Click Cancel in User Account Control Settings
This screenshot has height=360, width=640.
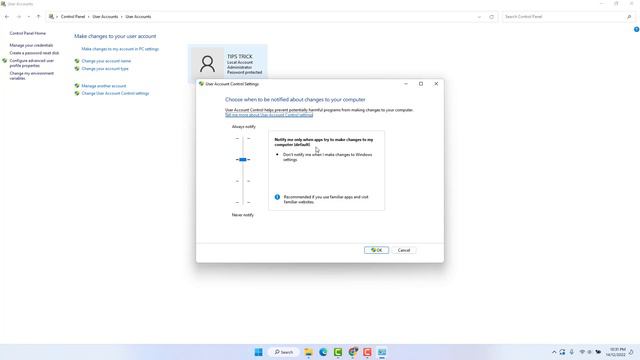[x=404, y=250]
